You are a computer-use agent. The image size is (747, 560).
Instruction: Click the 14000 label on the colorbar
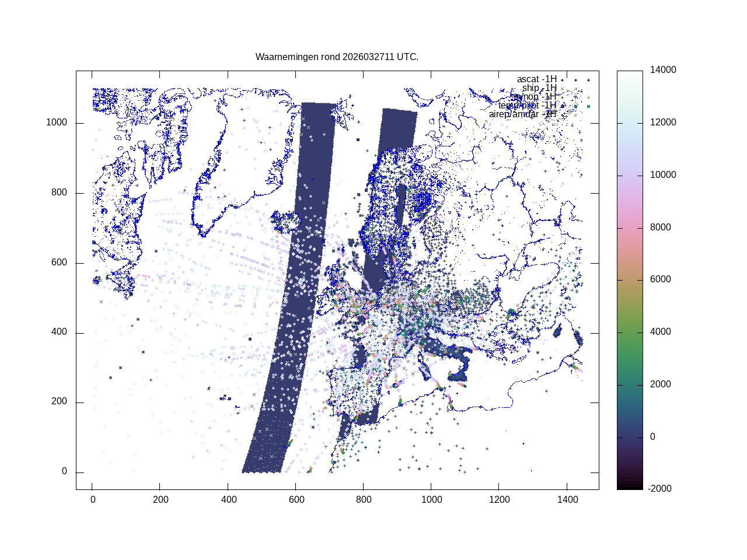(663, 70)
